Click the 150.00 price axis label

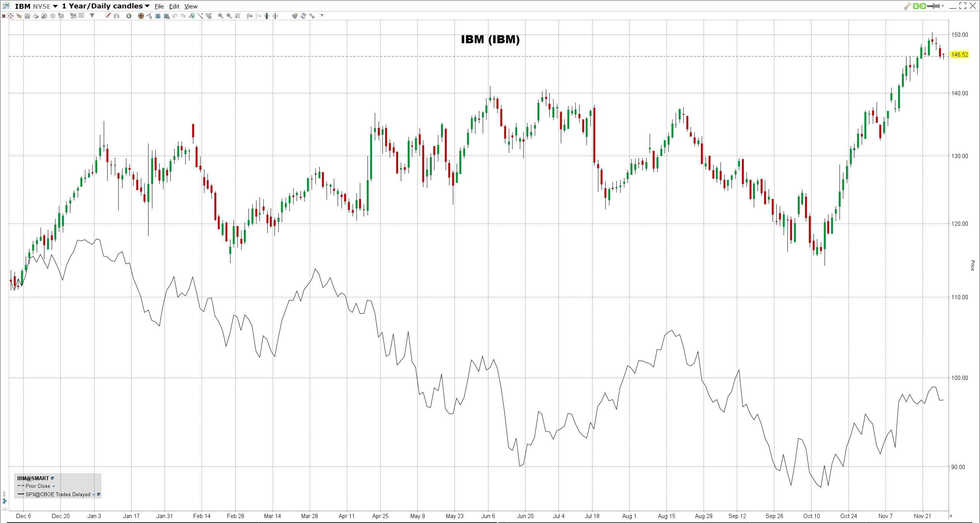[960, 34]
